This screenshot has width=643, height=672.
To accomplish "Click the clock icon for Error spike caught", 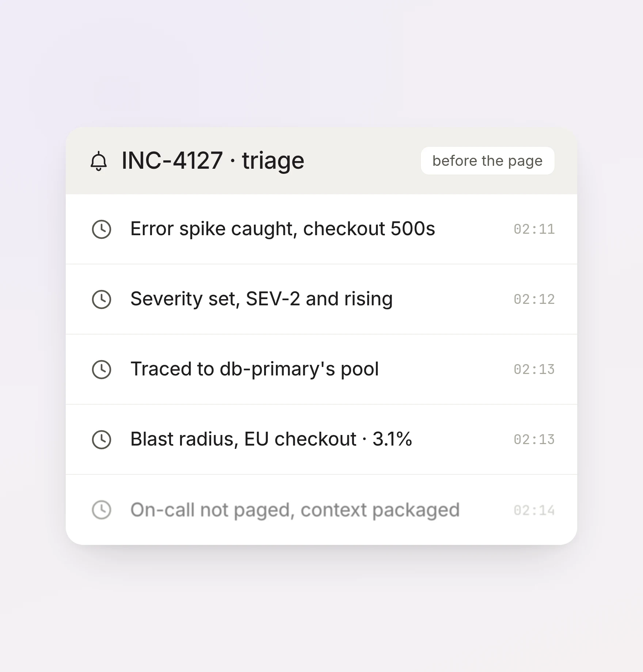I will click(101, 229).
